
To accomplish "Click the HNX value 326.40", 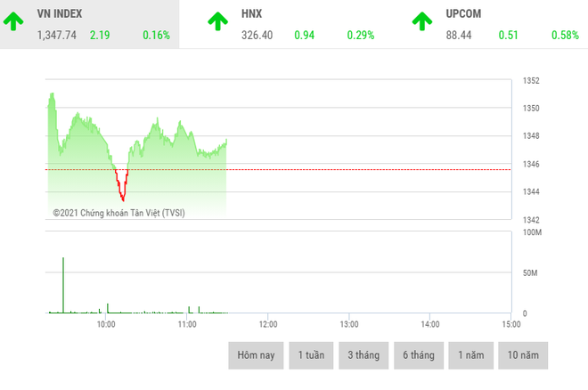I will [257, 36].
